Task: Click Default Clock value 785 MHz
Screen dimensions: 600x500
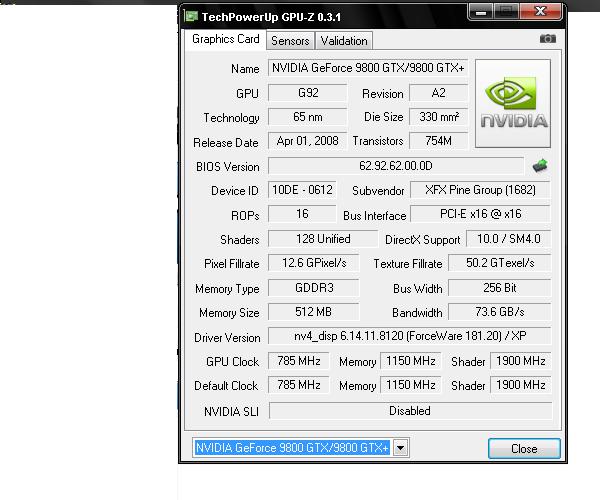Action: 299,385
